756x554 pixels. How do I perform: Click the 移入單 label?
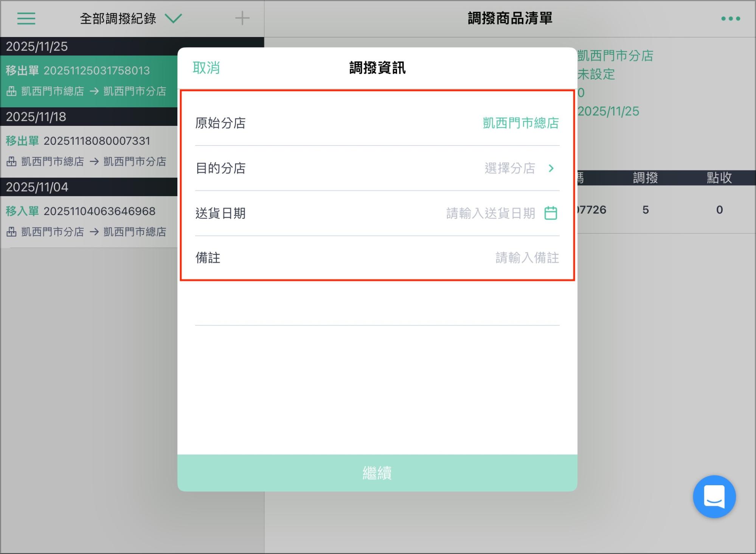coord(22,211)
